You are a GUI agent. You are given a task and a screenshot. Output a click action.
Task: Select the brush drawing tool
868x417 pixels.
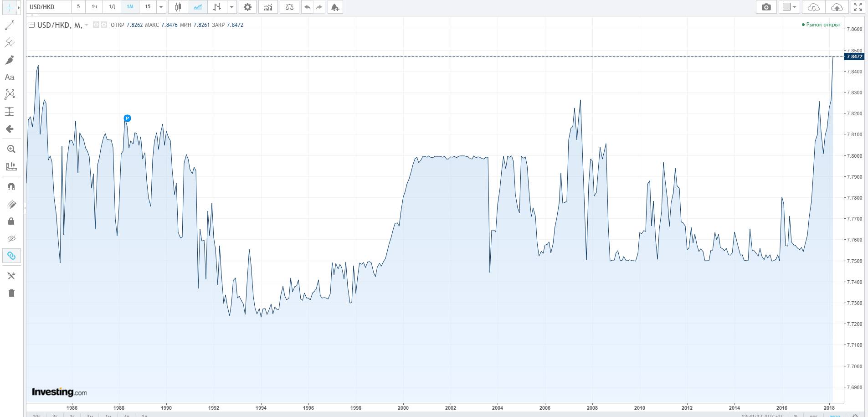click(10, 60)
